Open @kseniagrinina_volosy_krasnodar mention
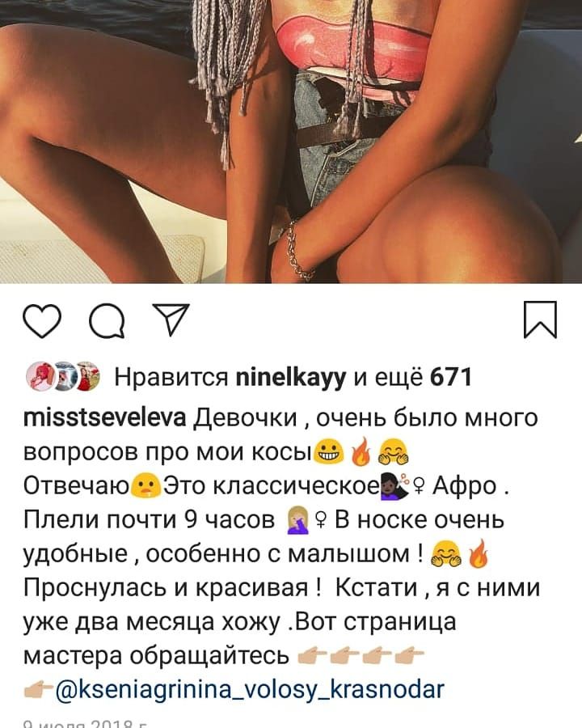582x728 pixels. pos(250,689)
